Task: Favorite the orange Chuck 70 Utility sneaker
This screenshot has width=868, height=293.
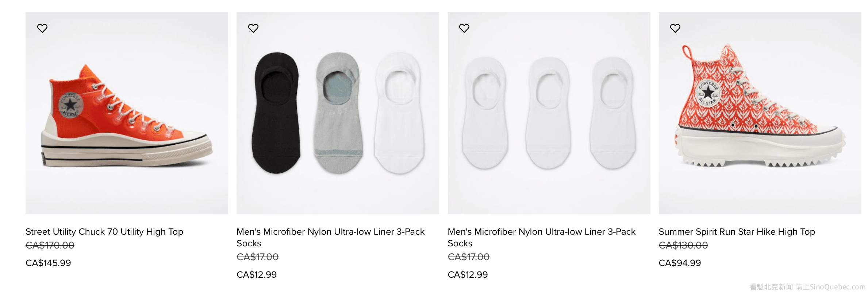Action: (42, 28)
